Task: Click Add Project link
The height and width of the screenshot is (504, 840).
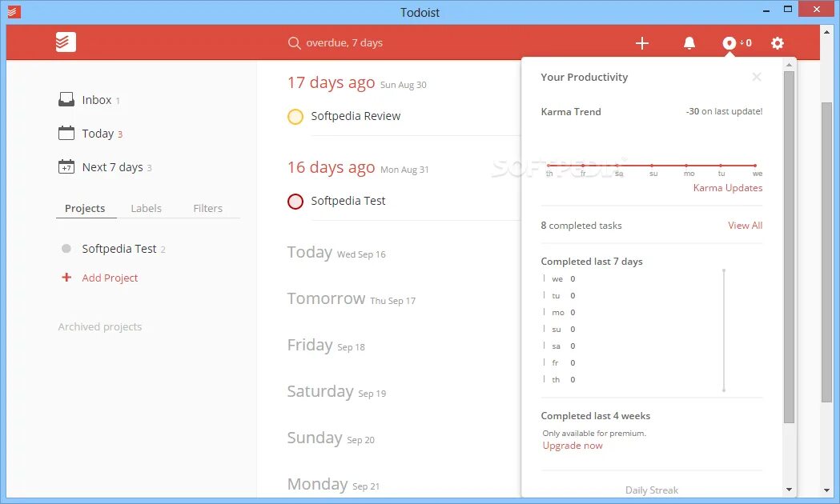Action: pos(110,278)
